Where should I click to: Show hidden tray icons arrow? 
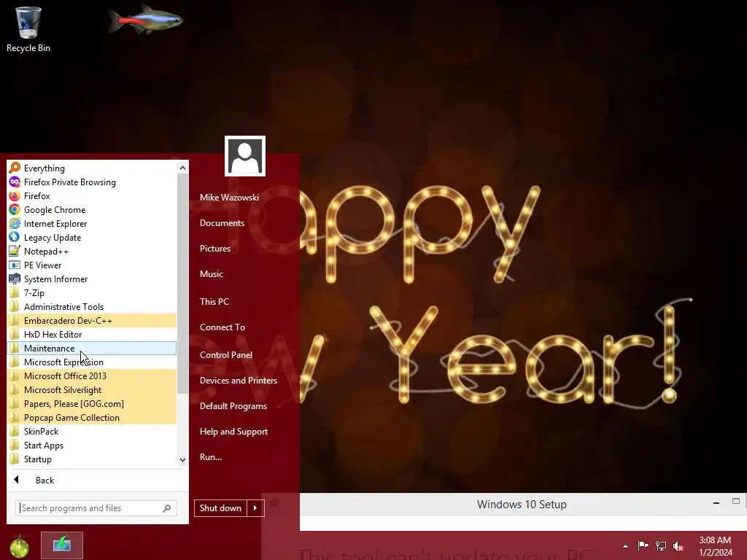click(625, 546)
